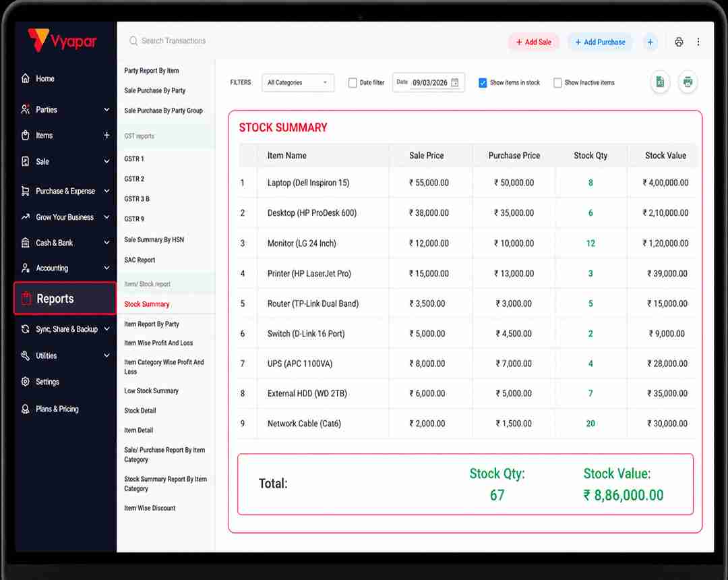The width and height of the screenshot is (728, 580).
Task: Expand the Accounting chevron
Action: click(107, 268)
